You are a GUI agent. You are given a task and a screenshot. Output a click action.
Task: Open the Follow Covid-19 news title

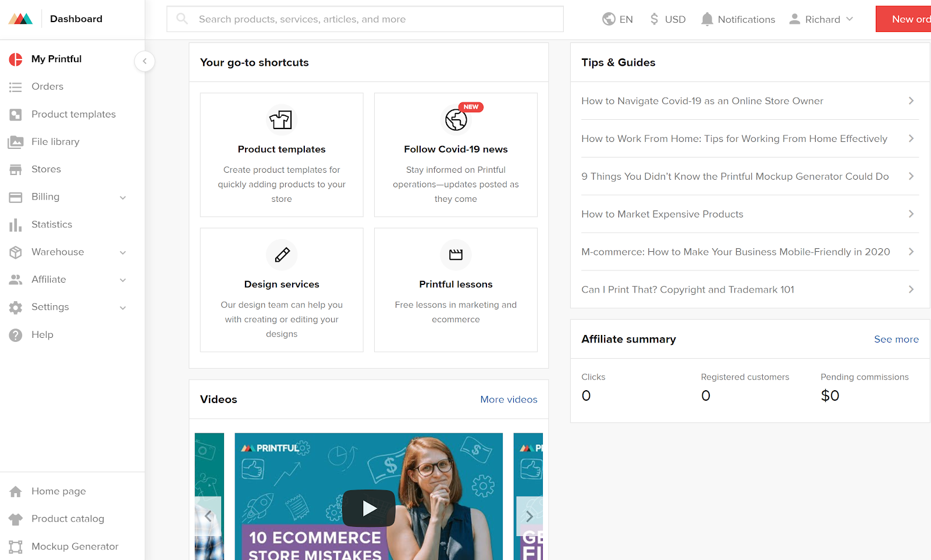[x=456, y=149]
